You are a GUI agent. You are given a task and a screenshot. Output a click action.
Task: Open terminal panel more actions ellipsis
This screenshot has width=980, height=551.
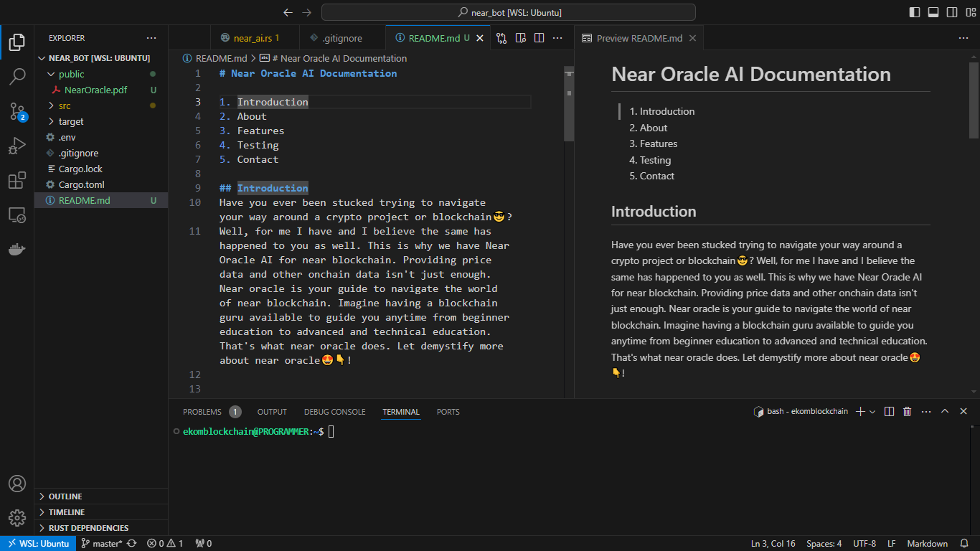pyautogui.click(x=925, y=411)
